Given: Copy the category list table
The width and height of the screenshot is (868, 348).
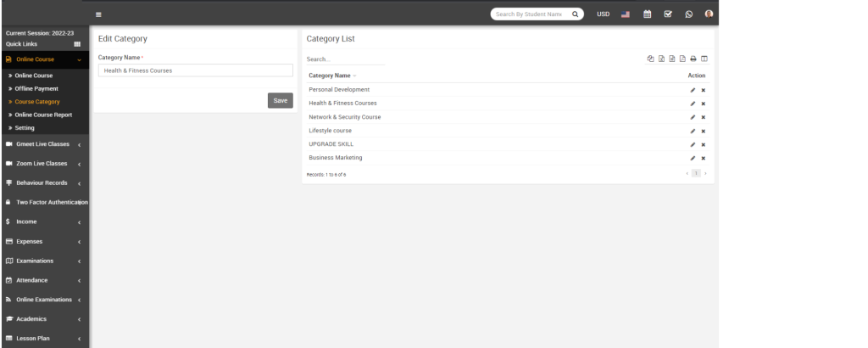Looking at the screenshot, I should (x=650, y=59).
